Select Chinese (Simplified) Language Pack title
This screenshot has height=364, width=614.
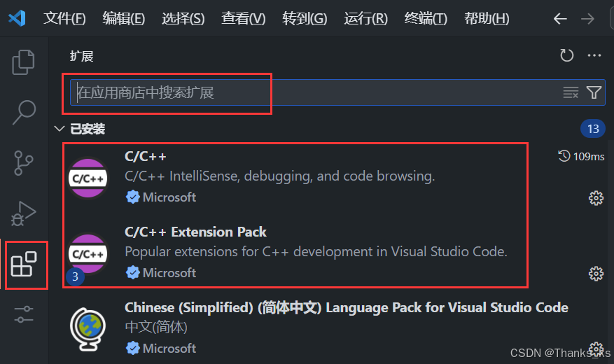coord(346,307)
